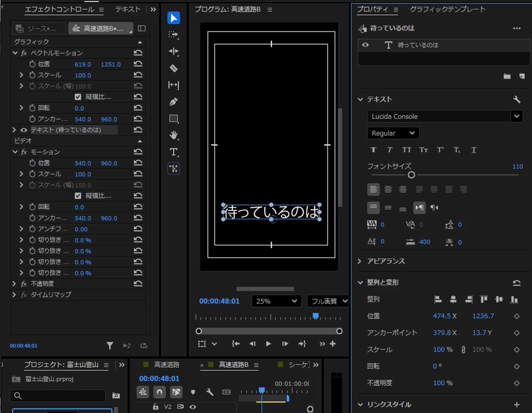Click the project search field
This screenshot has width=532, height=413.
58,396
